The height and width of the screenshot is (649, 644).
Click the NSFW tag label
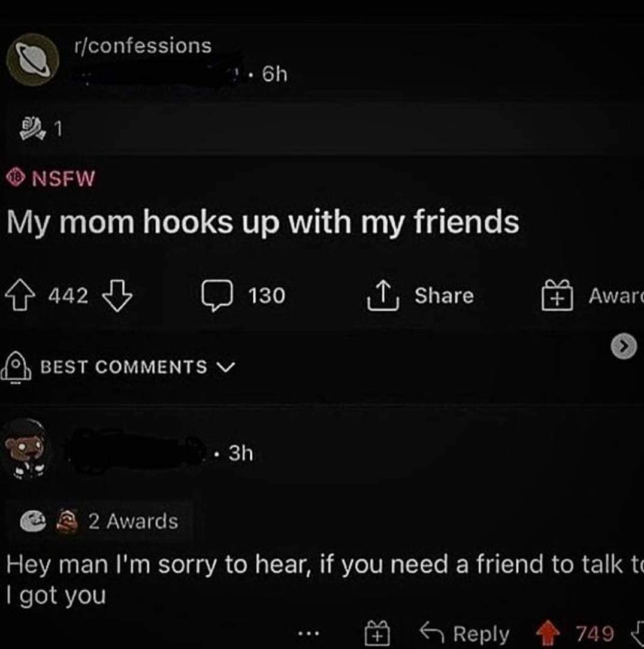click(x=50, y=178)
